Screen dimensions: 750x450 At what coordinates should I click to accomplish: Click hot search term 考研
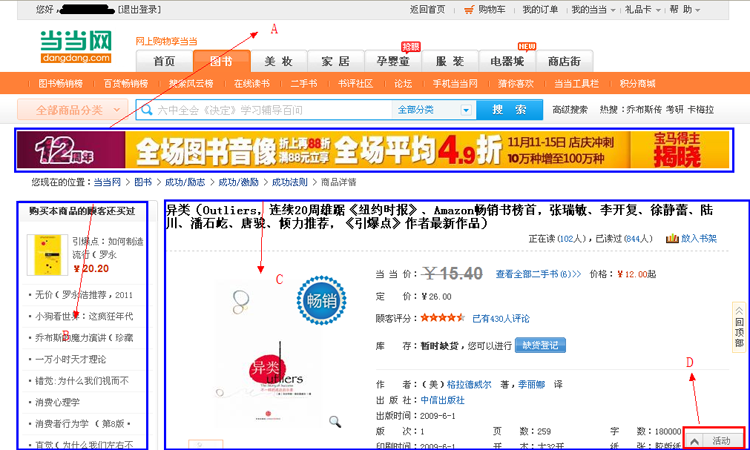coord(674,110)
